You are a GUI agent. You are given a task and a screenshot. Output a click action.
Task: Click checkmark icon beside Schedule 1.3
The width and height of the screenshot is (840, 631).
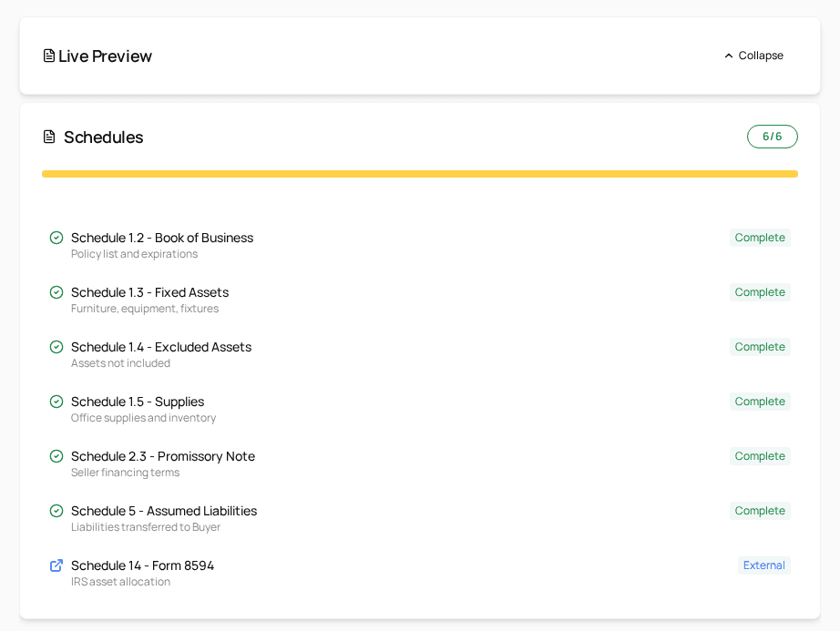pos(56,292)
